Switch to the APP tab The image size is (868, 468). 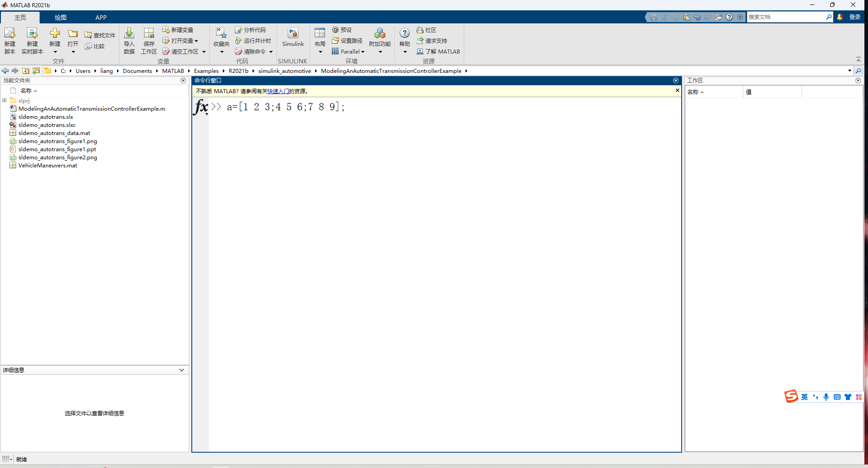(x=101, y=18)
